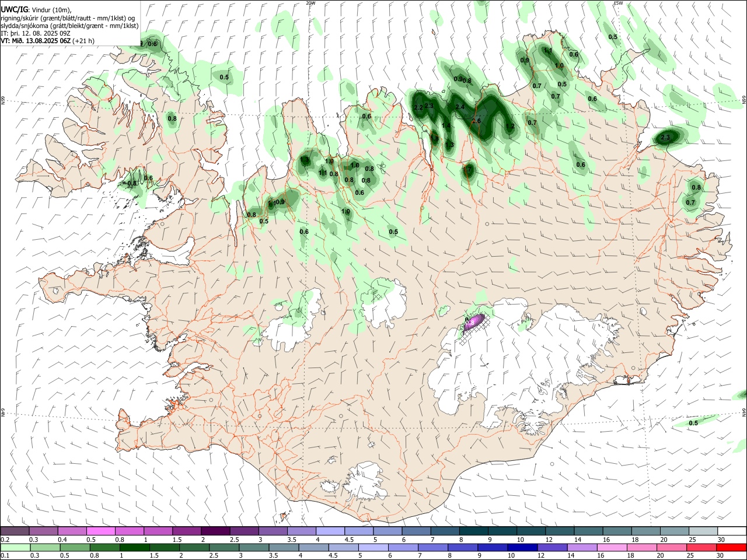The width and height of the screenshot is (747, 560).
Task: Click the bright red swatch ending the lower legend
Action: (x=732, y=548)
